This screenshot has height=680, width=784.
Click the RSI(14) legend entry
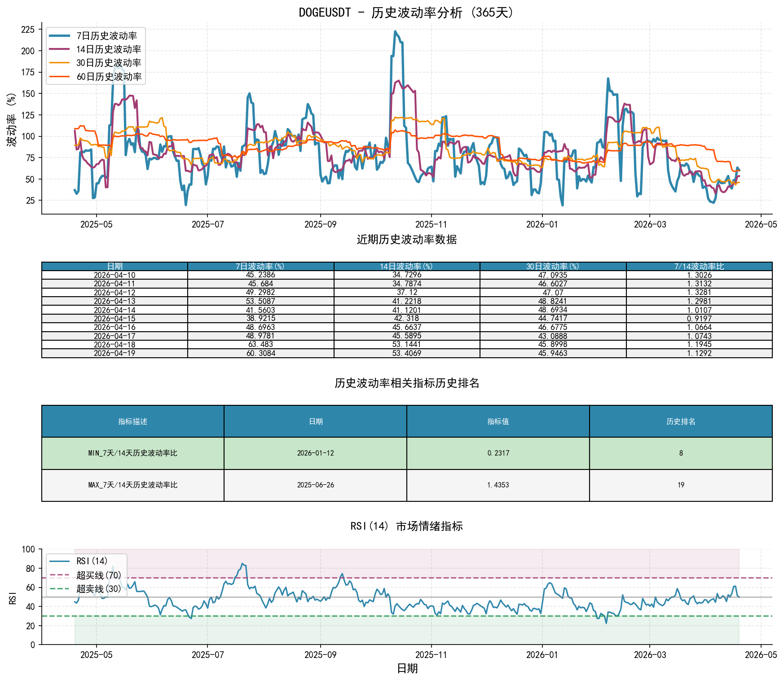pos(79,561)
